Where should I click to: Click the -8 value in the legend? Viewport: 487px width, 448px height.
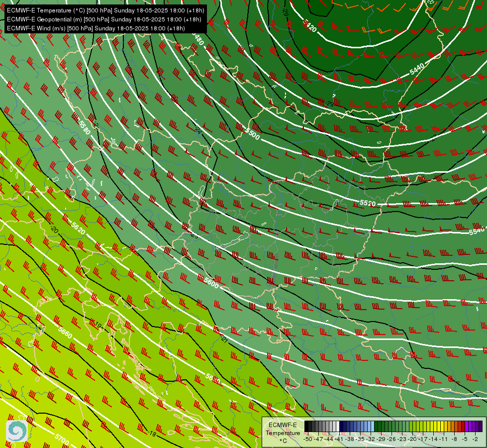tap(454, 439)
